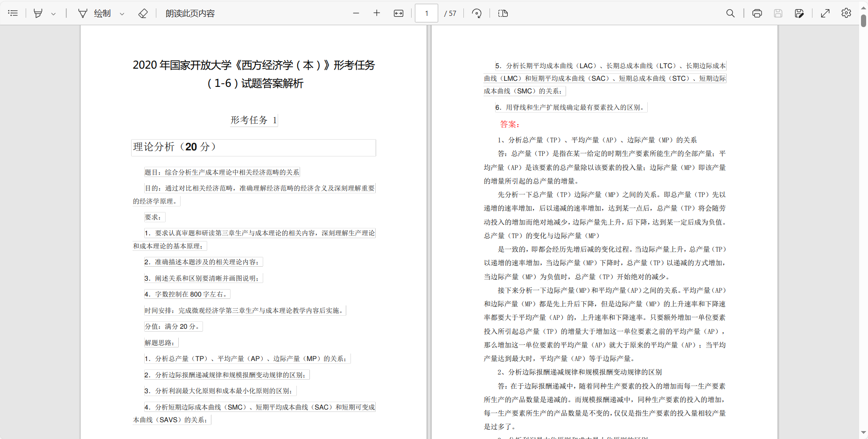
Task: Click answer heading '1、分析总产量（TP）、平均产量（AP）'
Action: 597,140
